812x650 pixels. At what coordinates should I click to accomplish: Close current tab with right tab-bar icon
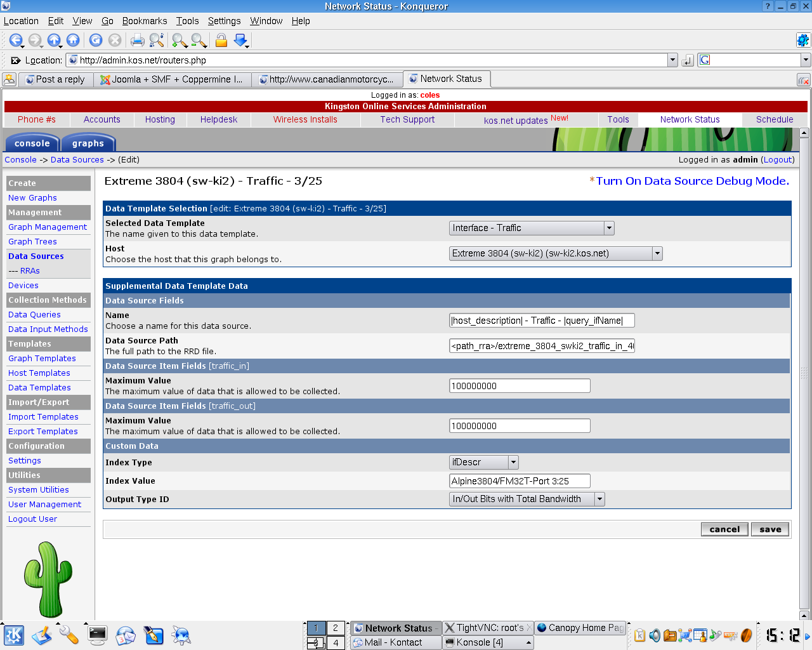pyautogui.click(x=803, y=80)
